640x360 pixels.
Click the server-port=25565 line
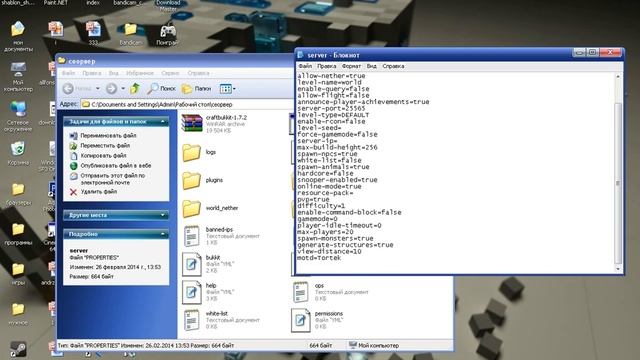(x=331, y=109)
